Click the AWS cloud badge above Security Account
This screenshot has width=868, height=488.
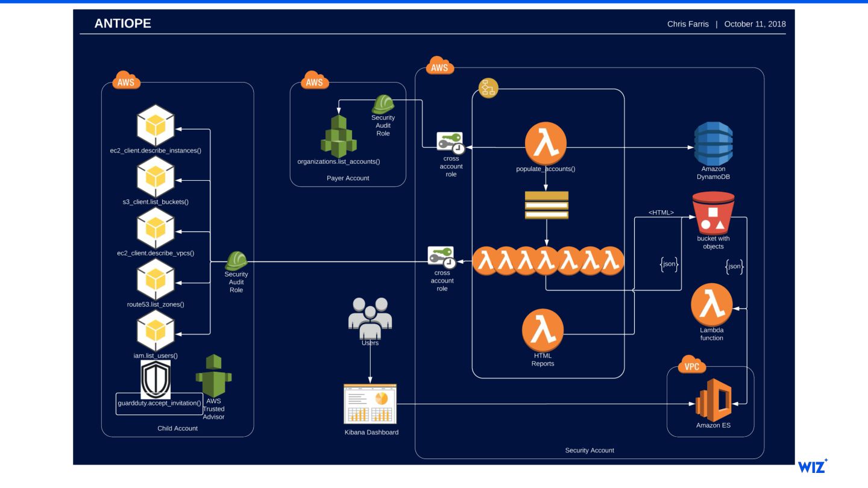[x=439, y=67]
